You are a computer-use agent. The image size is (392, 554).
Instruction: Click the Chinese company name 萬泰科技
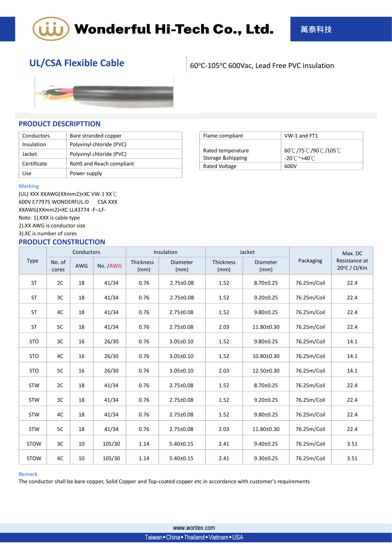(316, 29)
